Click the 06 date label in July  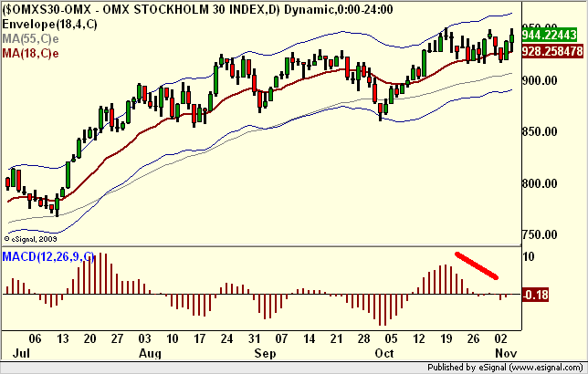pos(35,338)
